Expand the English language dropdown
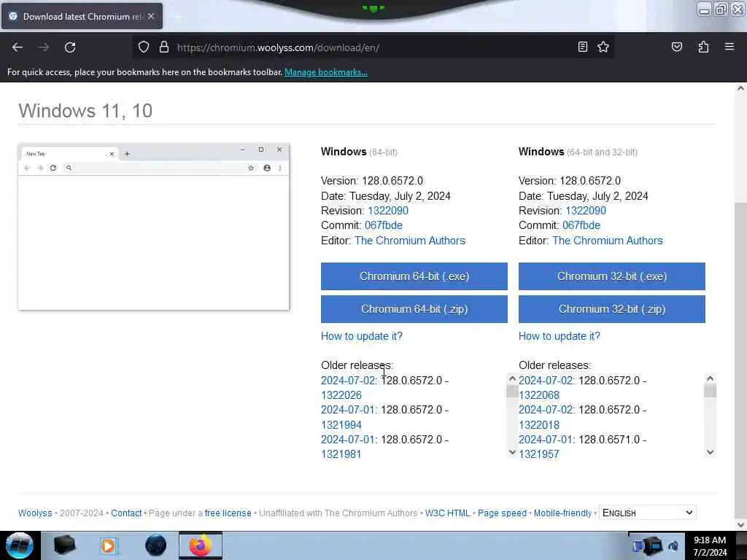The height and width of the screenshot is (560, 747). pos(648,513)
